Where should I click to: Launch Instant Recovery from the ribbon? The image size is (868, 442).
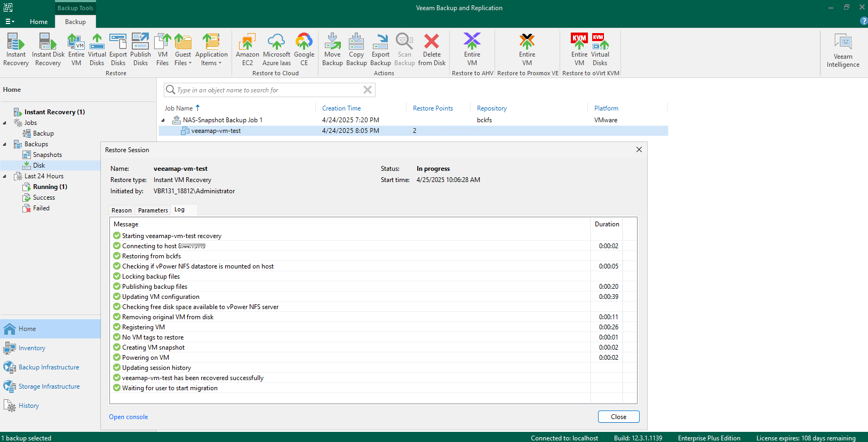(16, 50)
